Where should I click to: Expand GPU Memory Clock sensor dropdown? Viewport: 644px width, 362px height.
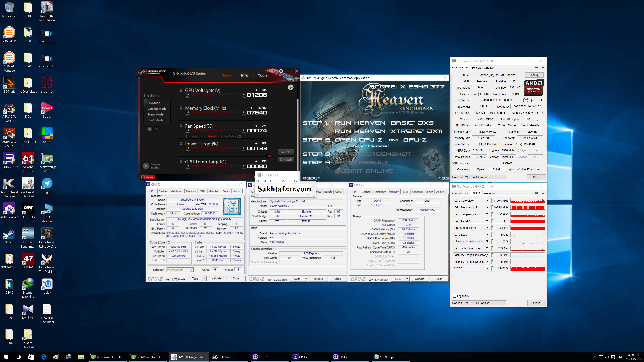pos(487,207)
